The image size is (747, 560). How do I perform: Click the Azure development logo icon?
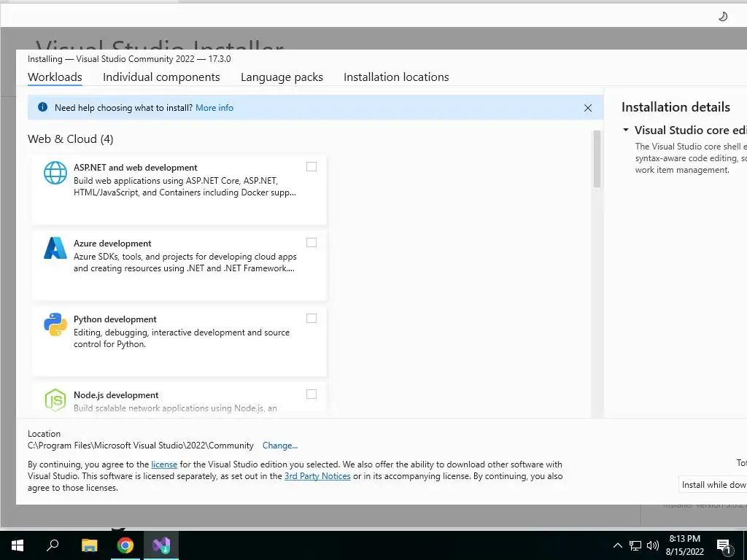click(x=55, y=248)
